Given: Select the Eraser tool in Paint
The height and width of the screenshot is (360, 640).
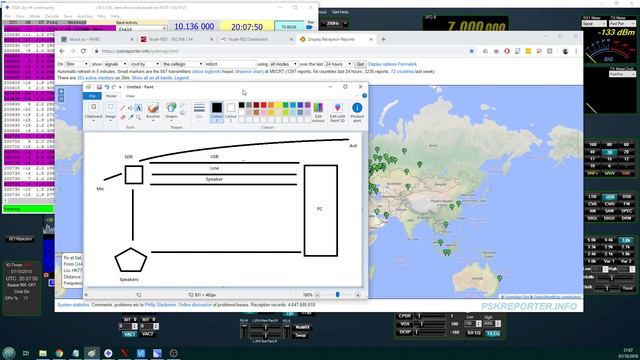Looking at the screenshot, I should click(122, 117).
